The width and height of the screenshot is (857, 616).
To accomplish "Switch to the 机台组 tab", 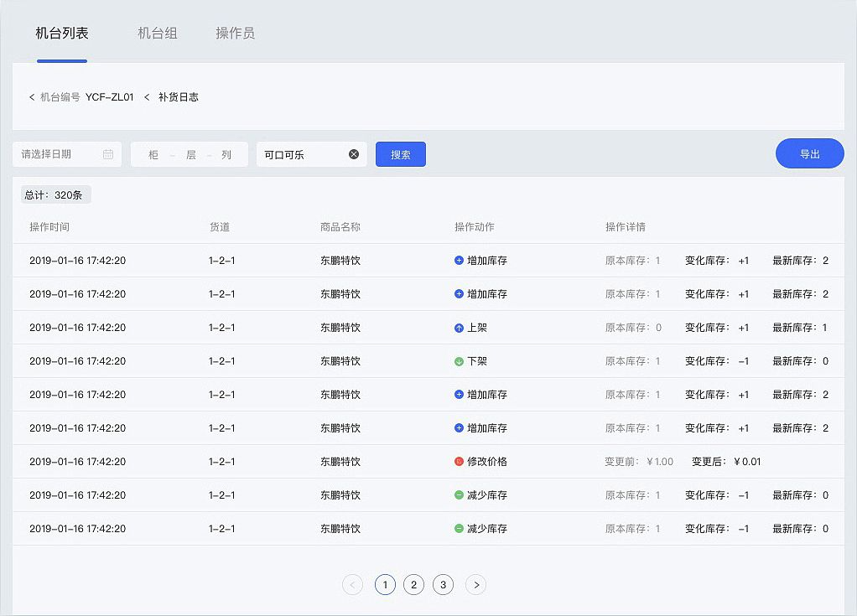I will (x=158, y=34).
